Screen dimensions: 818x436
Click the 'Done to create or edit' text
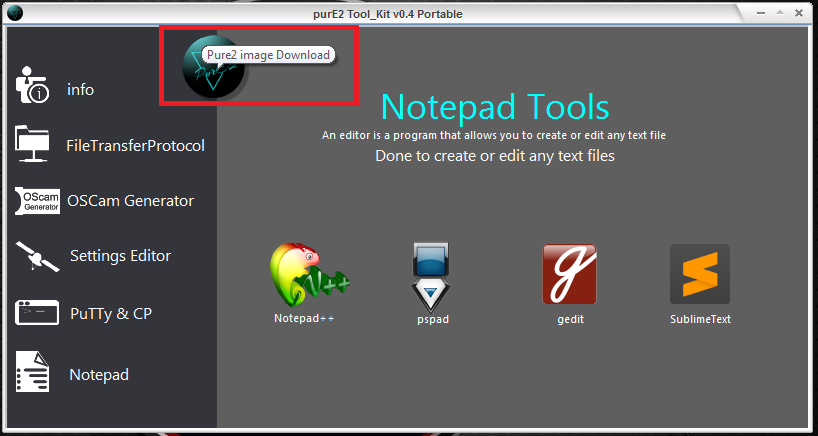tap(495, 156)
